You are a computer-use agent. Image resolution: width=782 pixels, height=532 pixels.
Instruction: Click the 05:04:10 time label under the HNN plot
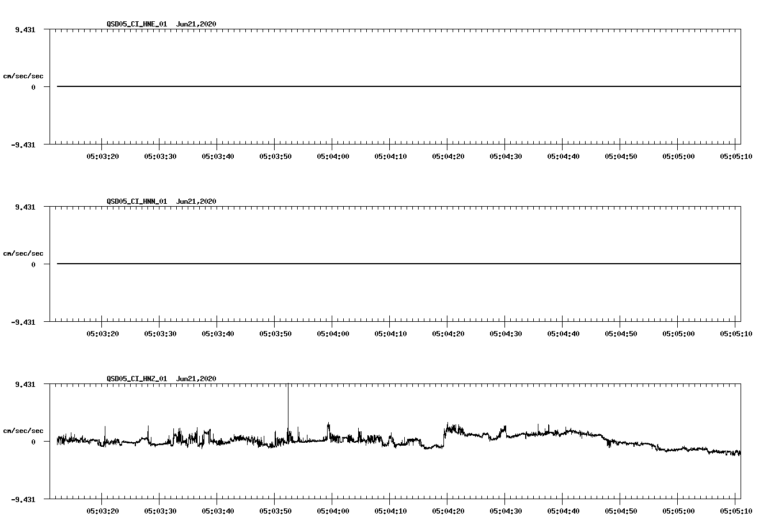click(390, 334)
